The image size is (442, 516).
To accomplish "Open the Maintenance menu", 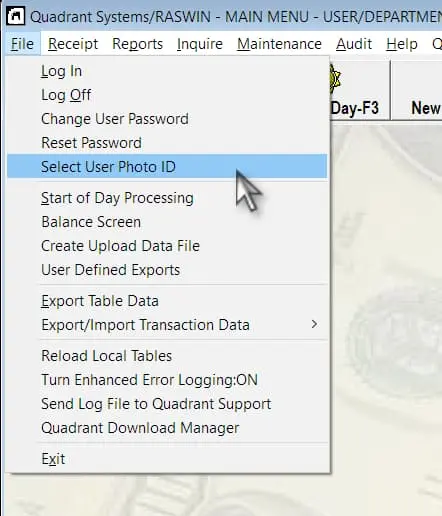I will [279, 44].
